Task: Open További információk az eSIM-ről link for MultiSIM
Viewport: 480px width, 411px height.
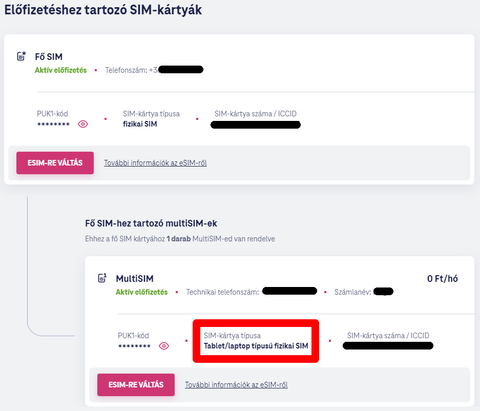Action: click(x=236, y=385)
